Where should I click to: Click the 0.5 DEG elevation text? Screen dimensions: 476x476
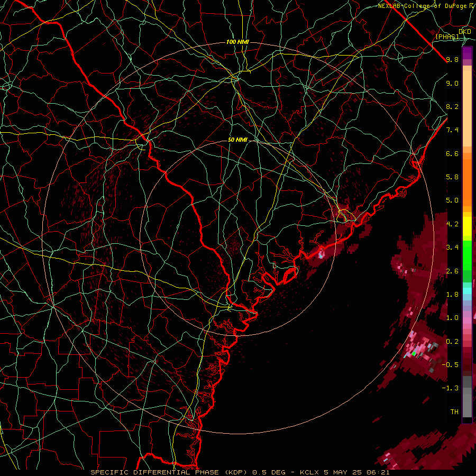tap(269, 472)
